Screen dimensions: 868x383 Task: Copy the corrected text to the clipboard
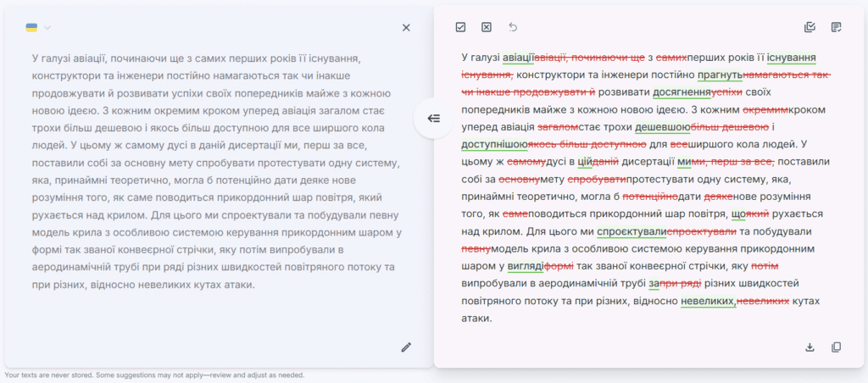coord(837,347)
